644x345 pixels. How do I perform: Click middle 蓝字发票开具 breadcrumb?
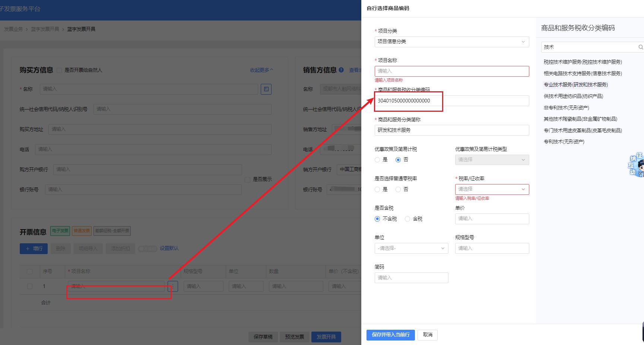pos(45,29)
